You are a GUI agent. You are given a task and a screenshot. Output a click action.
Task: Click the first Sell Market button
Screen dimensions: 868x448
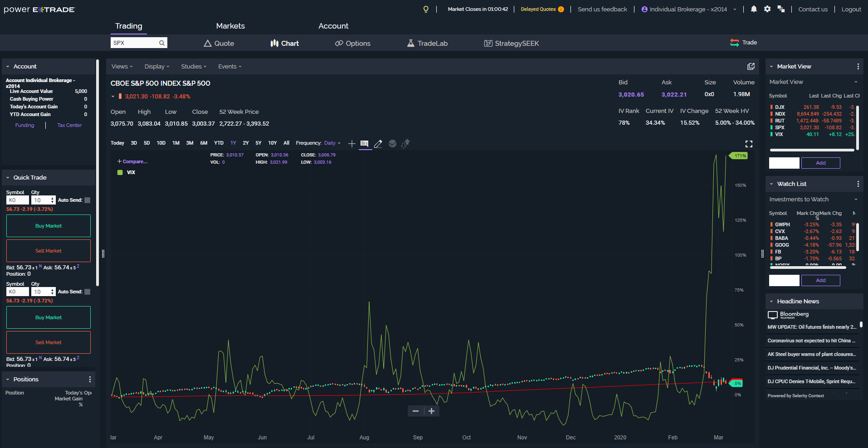(49, 251)
